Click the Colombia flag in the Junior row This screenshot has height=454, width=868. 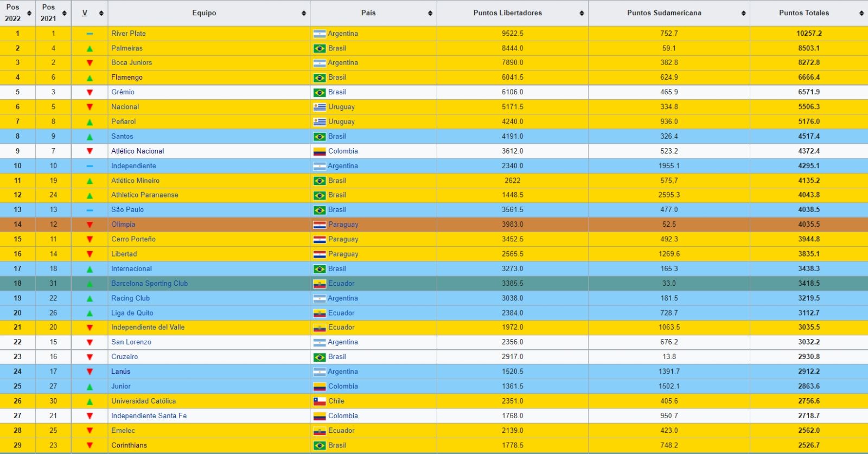pos(320,387)
